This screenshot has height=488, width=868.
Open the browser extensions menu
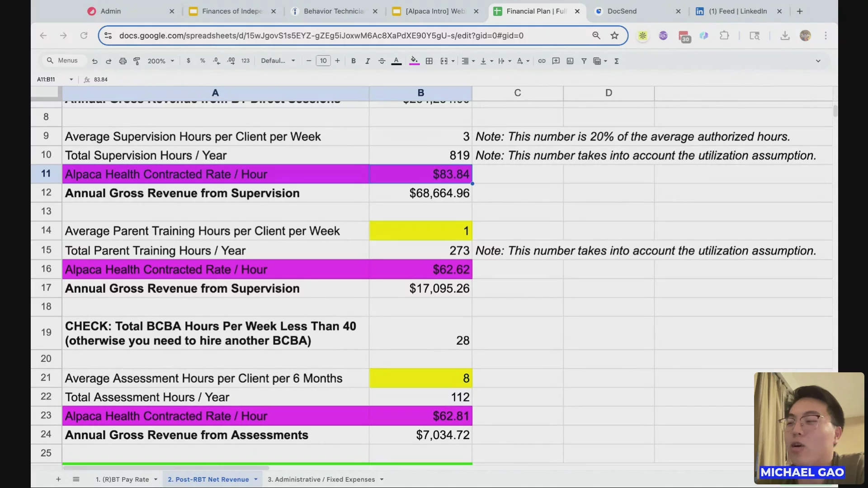tap(724, 35)
